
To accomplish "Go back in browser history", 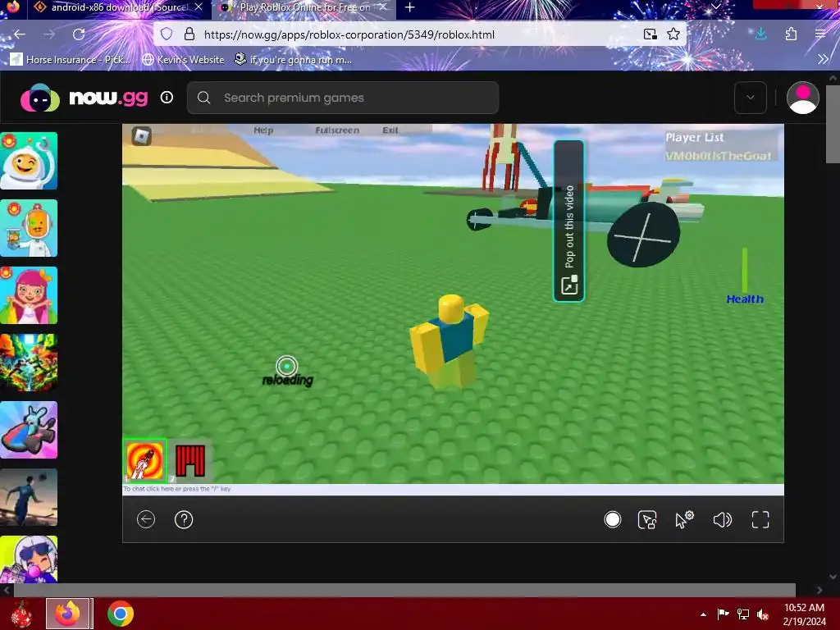I will tap(20, 34).
